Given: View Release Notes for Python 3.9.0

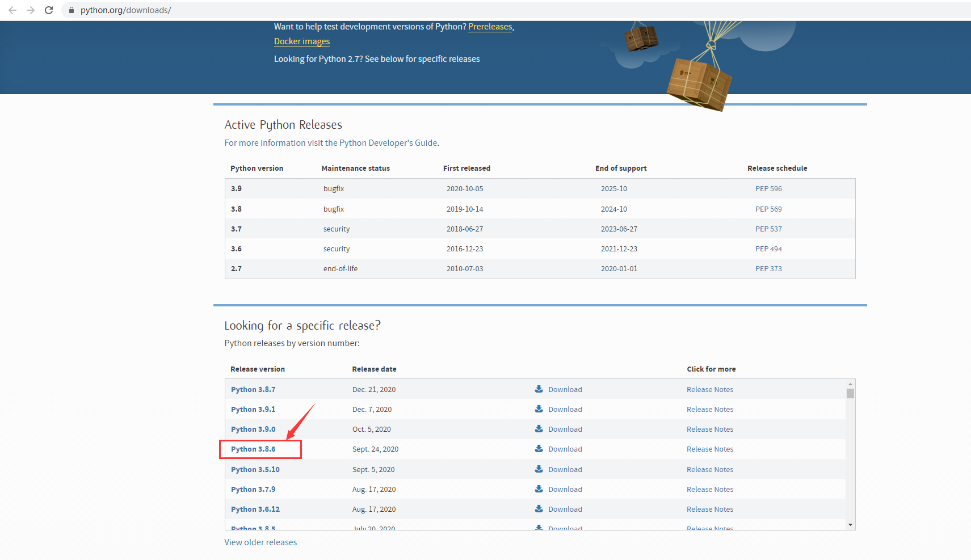Looking at the screenshot, I should click(710, 430).
